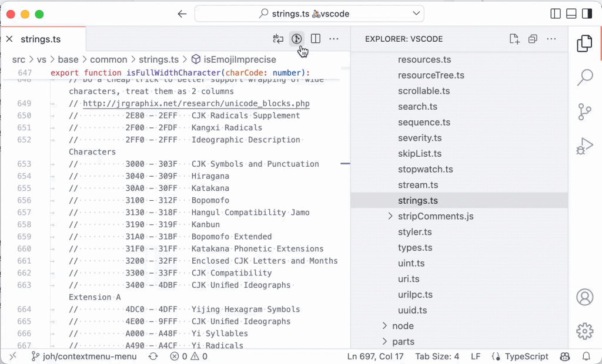Toggle the bottom panel layout
The image size is (602, 364).
point(571,14)
